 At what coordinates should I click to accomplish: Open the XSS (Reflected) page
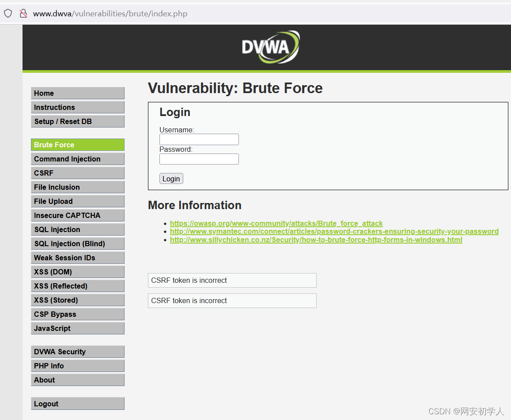[x=78, y=286]
